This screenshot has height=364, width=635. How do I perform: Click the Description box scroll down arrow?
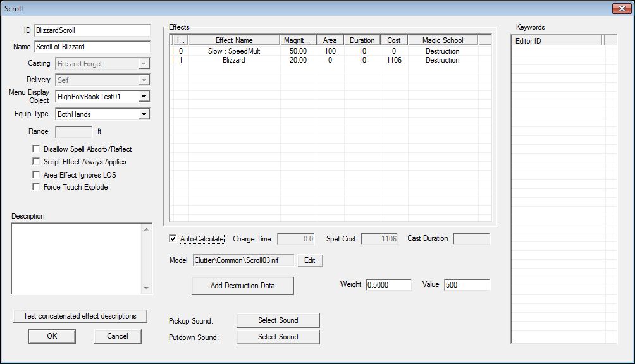click(146, 288)
